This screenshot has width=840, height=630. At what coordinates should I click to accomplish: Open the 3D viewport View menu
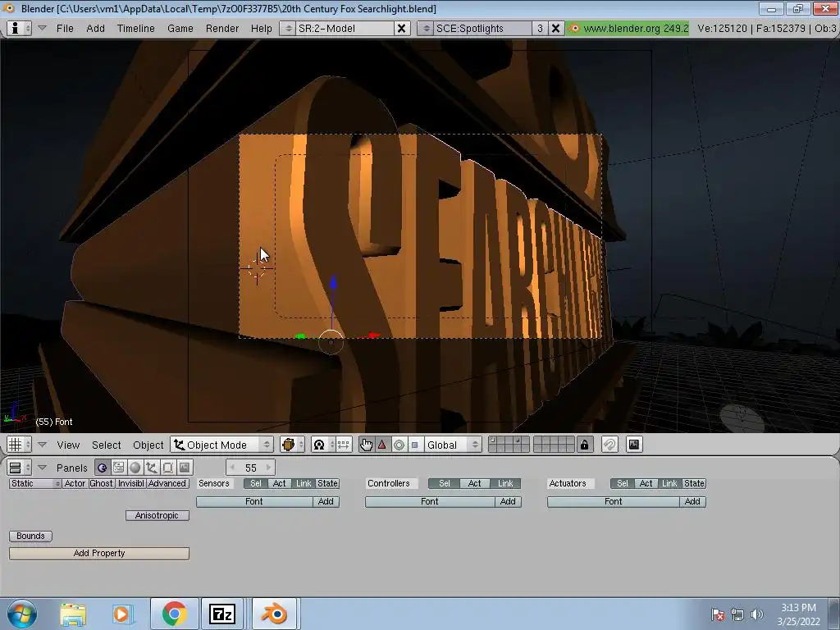(x=68, y=445)
